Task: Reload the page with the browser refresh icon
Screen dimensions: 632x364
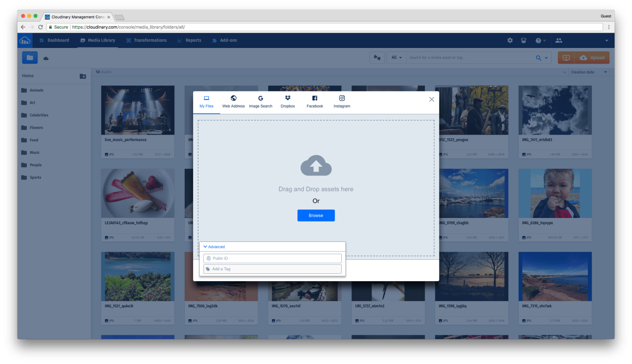Action: click(x=41, y=27)
